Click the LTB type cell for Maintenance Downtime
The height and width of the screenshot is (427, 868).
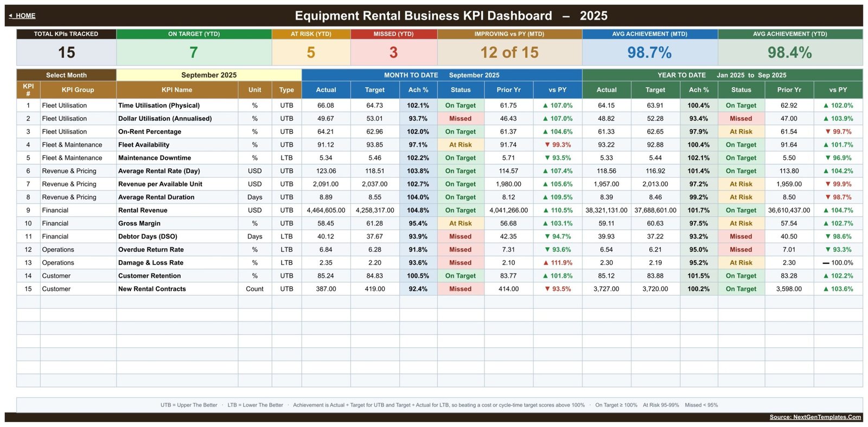(286, 158)
